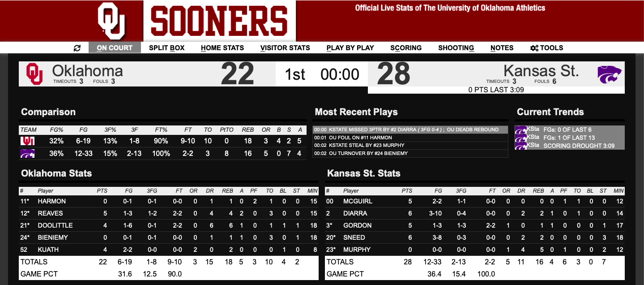Click the Kansas St. wildcat logo in the scoreboard
The height and width of the screenshot is (285, 644).
[609, 74]
